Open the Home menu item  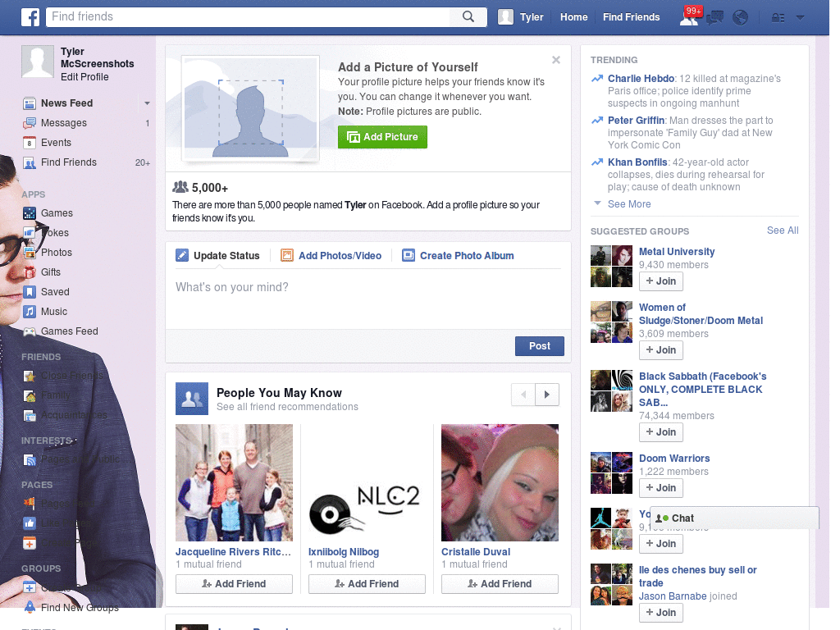(x=573, y=17)
